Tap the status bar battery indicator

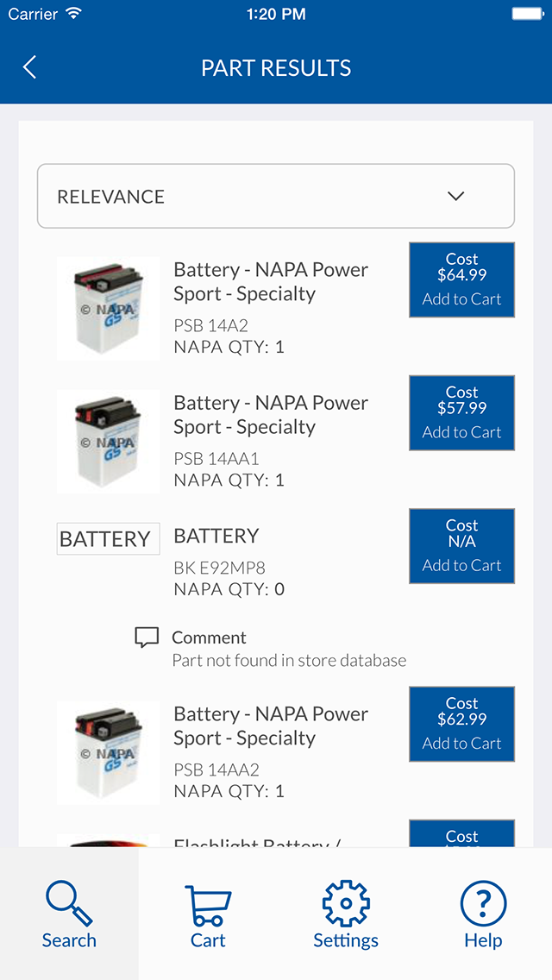point(527,13)
